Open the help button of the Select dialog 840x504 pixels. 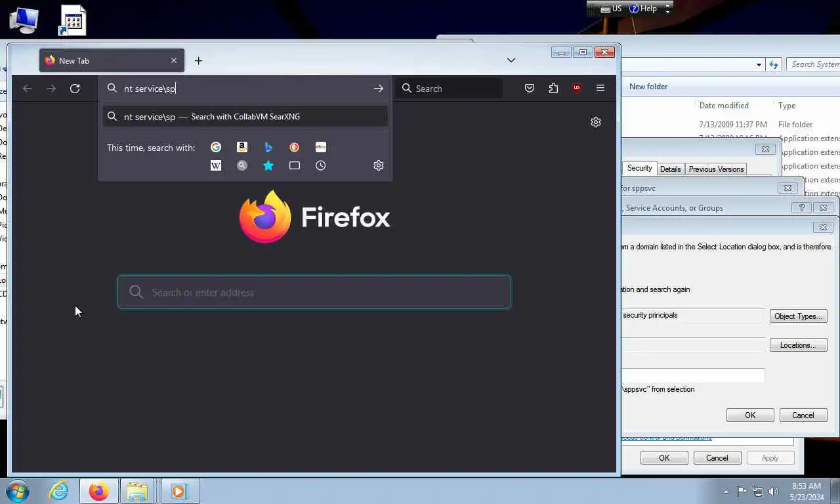pyautogui.click(x=801, y=207)
